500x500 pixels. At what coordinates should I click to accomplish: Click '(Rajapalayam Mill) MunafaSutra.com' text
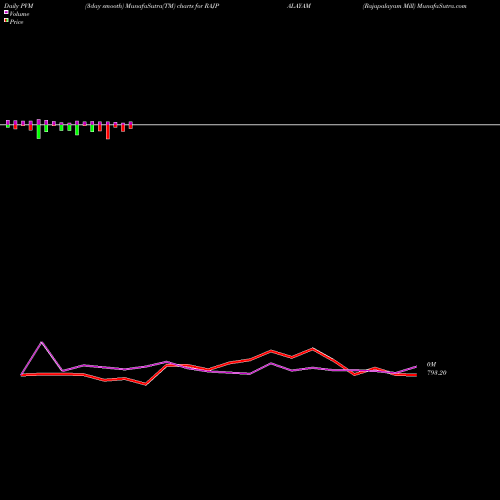tap(414, 6)
